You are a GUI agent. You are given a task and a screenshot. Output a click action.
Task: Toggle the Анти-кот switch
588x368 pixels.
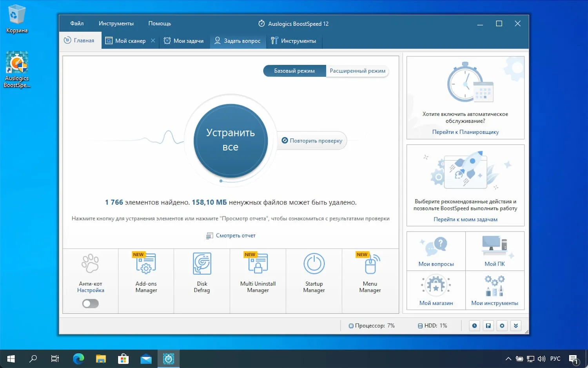91,304
